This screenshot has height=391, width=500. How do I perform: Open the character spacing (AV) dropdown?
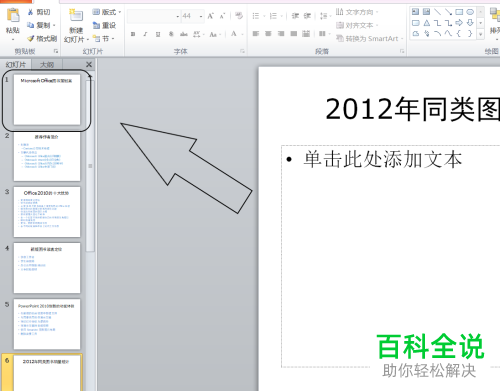click(x=198, y=34)
